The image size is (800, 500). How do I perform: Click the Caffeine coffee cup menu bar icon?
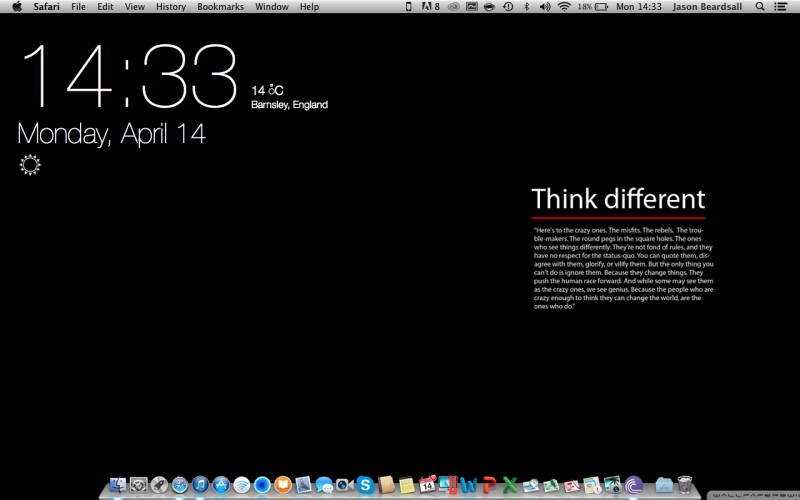tap(489, 7)
